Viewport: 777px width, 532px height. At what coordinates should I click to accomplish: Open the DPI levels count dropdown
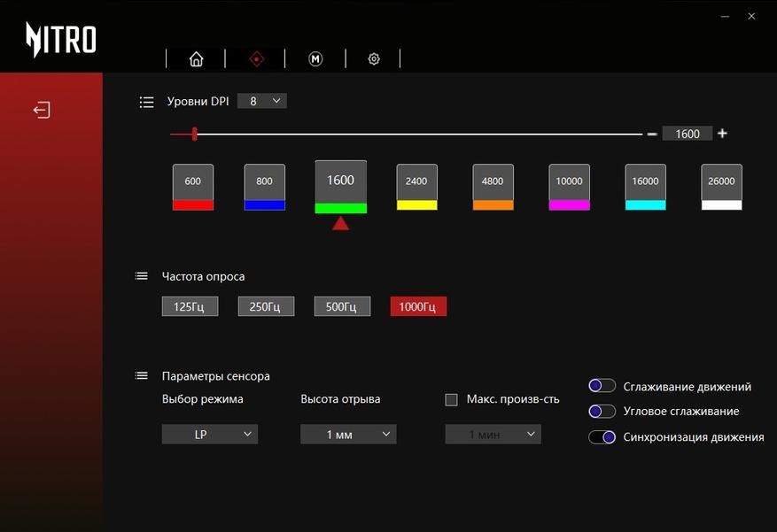pyautogui.click(x=262, y=101)
